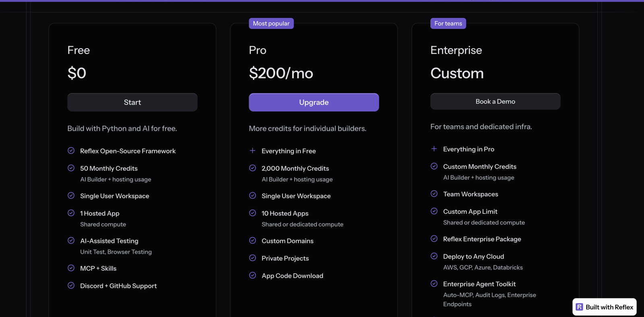Click check icon beside Enterprise Agent Toolkit
The height and width of the screenshot is (317, 644).
434,284
